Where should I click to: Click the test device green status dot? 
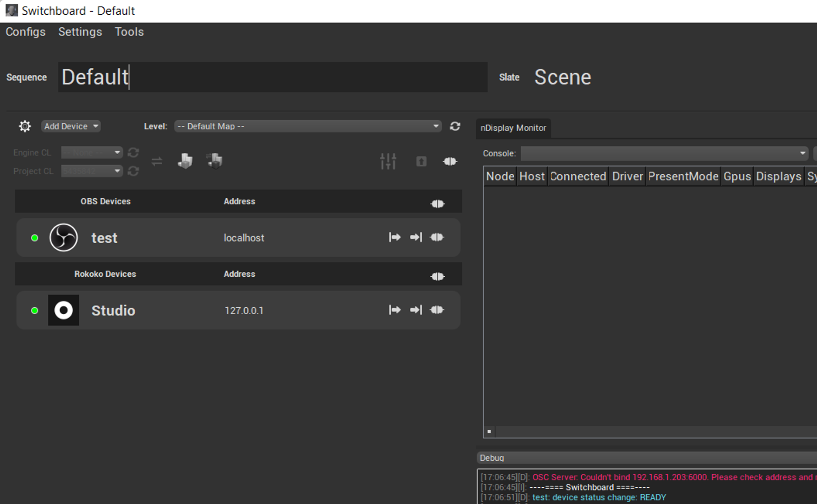pyautogui.click(x=35, y=238)
